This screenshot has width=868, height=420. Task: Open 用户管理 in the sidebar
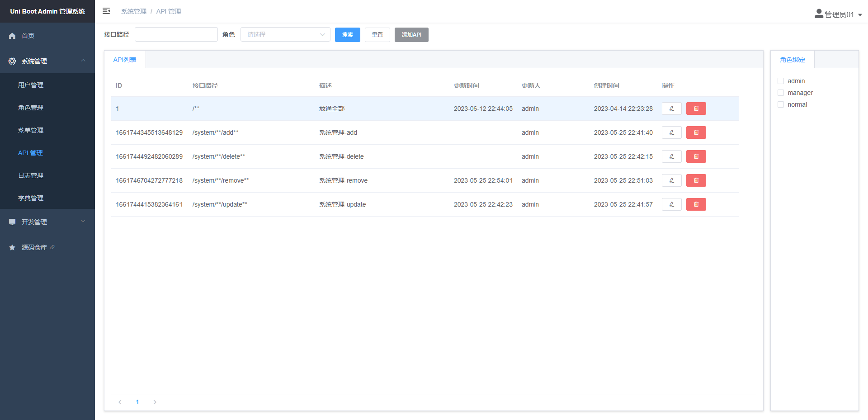coord(31,85)
